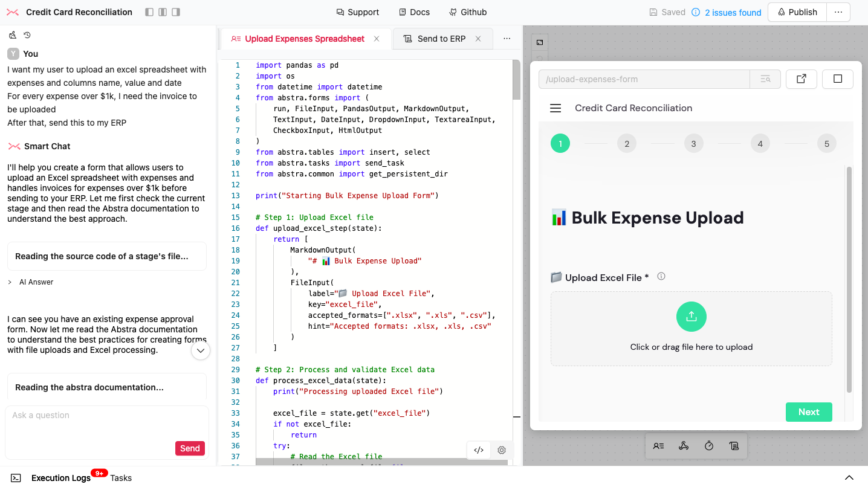Toggle the left sidebar layout
Viewport: 868px width, 487px height.
150,12
